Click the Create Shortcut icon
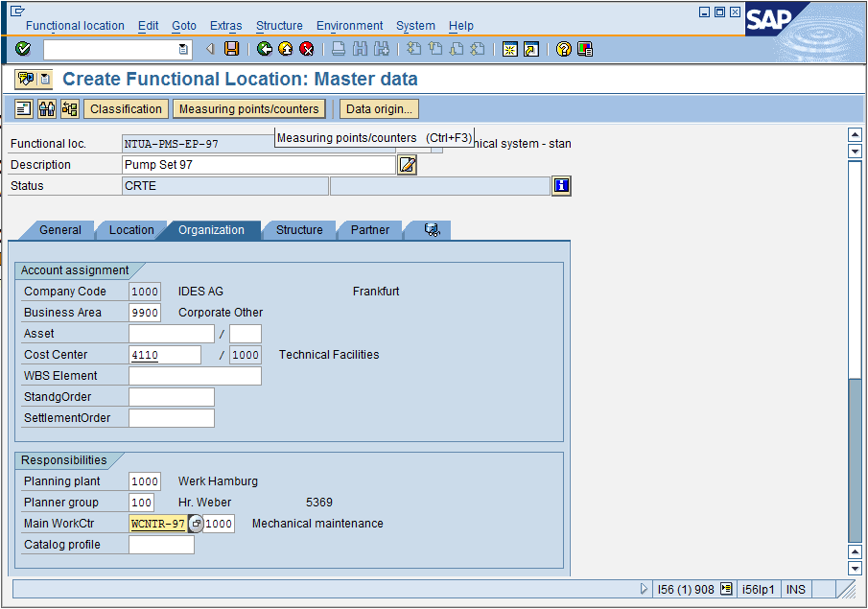Viewport: 868px width, 609px height. click(531, 49)
